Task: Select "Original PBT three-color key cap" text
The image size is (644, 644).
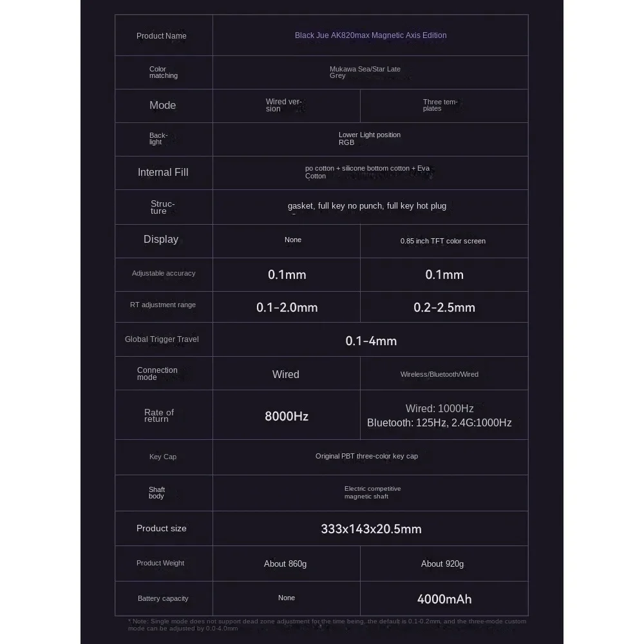Action: 366,456
